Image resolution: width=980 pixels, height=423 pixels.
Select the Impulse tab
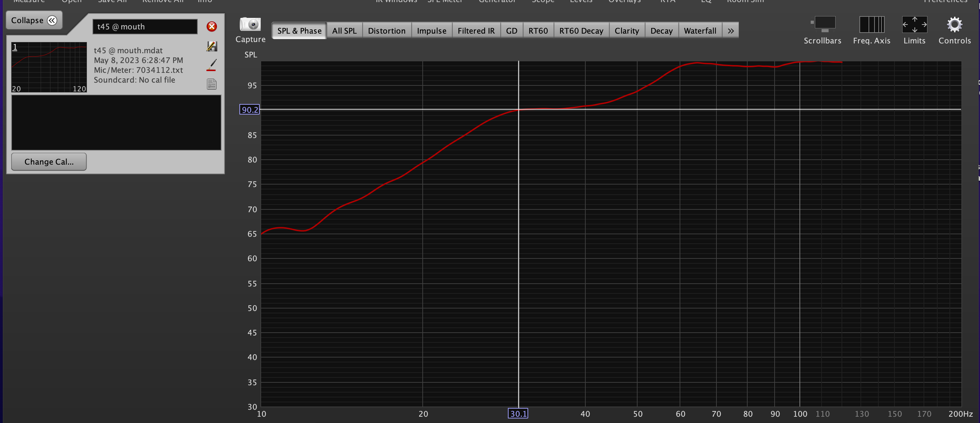tap(431, 31)
